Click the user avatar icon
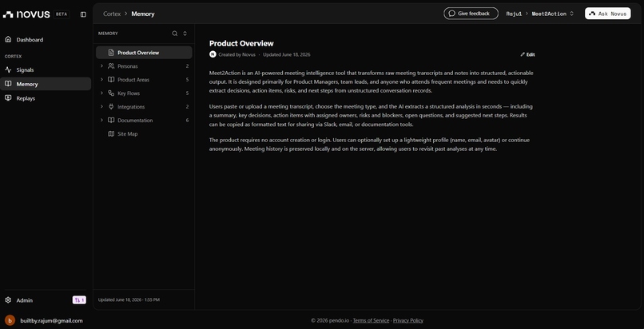 [x=10, y=320]
